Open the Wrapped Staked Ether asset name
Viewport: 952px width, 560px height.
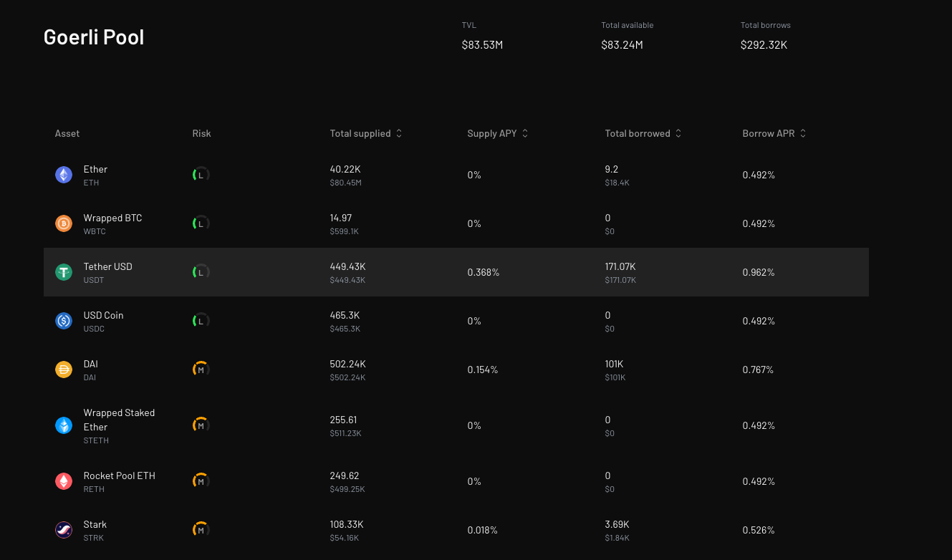119,420
